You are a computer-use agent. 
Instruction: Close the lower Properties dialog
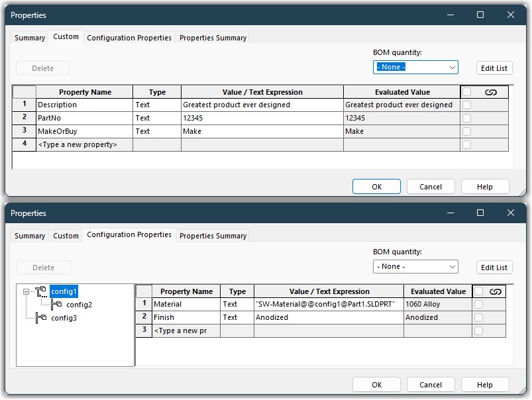[x=511, y=213]
